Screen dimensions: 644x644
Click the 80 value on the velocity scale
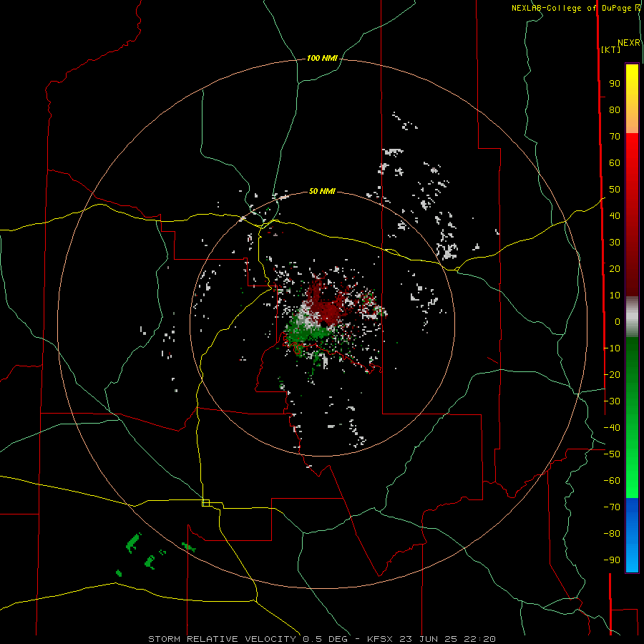615,109
